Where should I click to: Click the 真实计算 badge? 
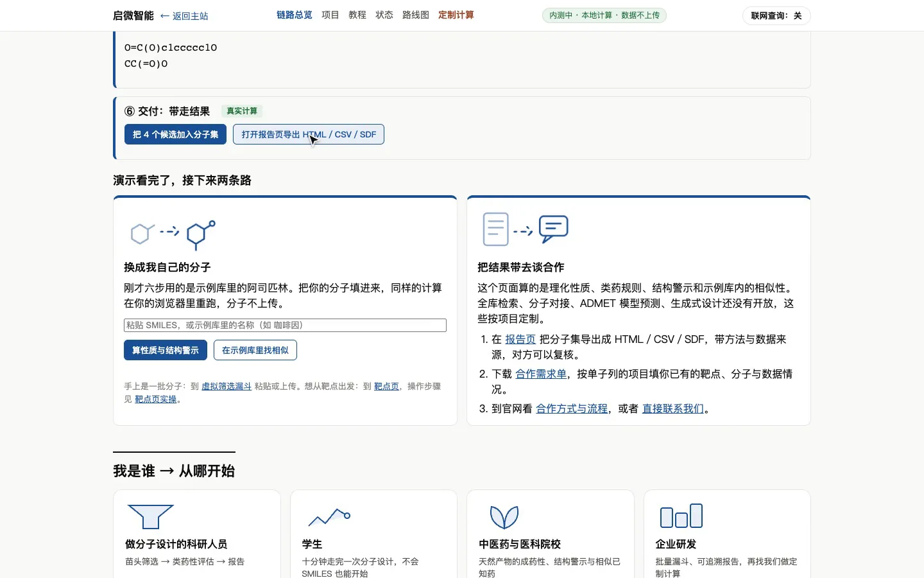(242, 111)
